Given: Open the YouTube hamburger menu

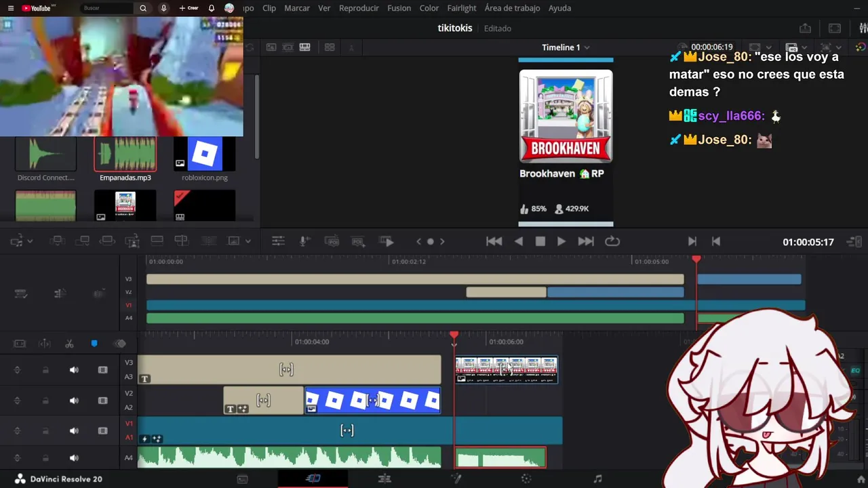Looking at the screenshot, I should tap(10, 8).
